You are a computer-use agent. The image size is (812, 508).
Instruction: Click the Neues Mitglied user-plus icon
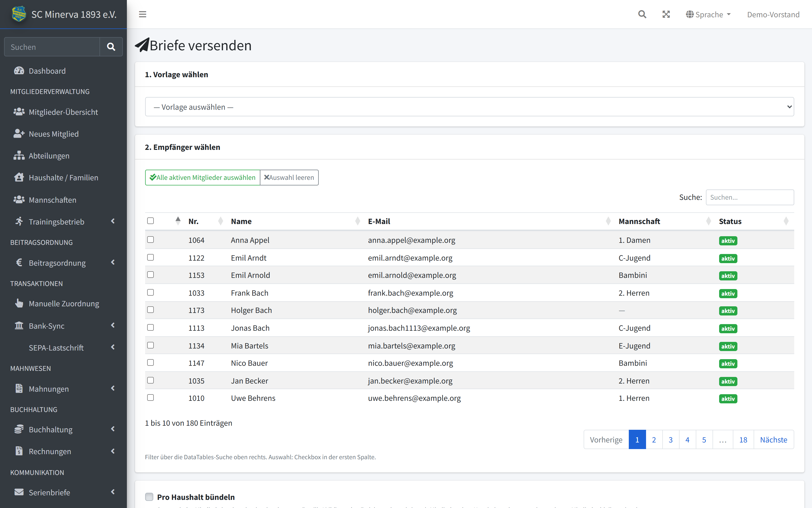[x=19, y=133]
